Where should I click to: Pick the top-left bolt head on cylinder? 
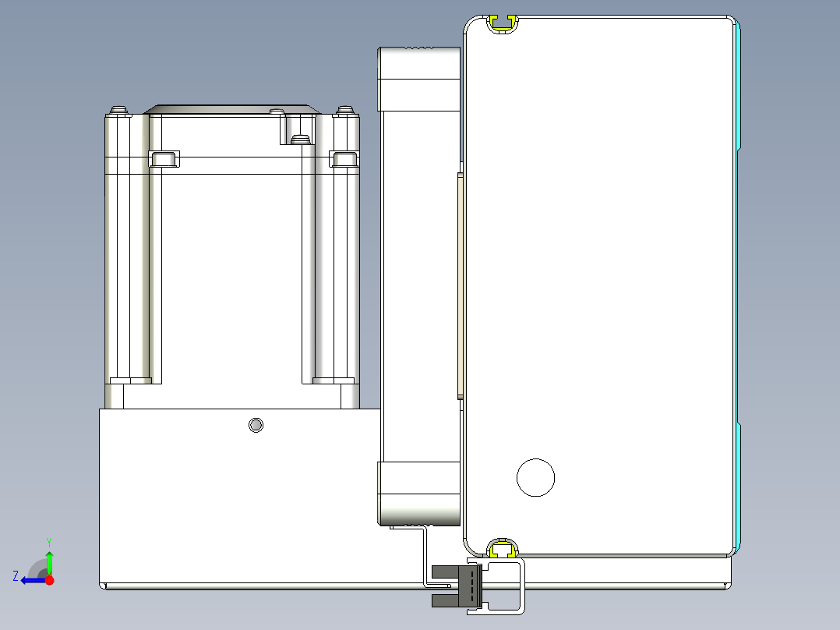pos(119,111)
